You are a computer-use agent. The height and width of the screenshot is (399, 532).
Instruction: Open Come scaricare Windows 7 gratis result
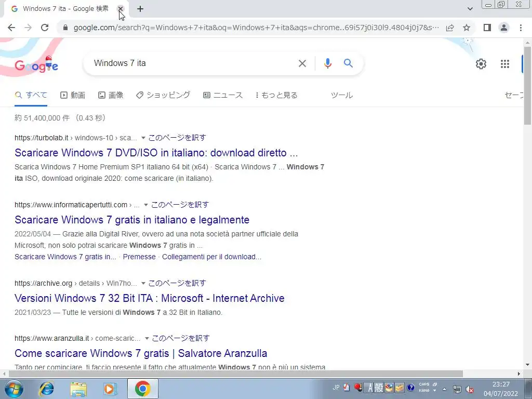[x=141, y=353]
